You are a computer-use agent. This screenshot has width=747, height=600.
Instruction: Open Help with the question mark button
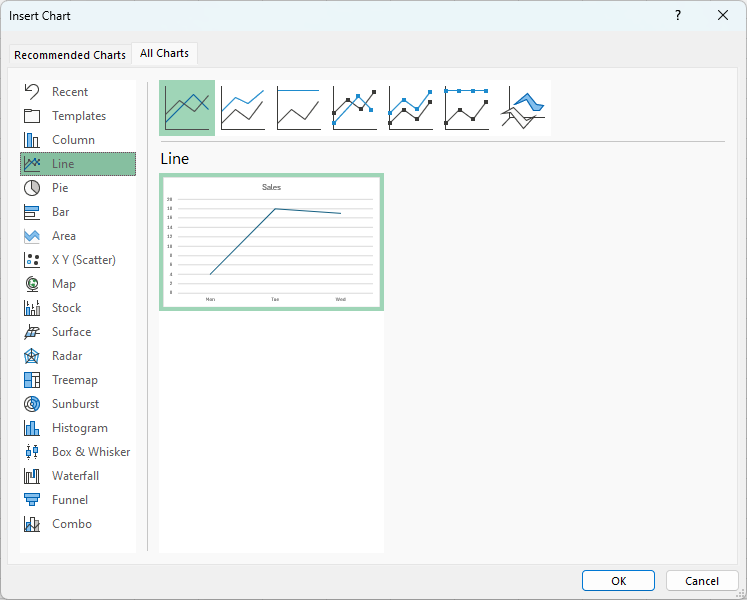(678, 15)
